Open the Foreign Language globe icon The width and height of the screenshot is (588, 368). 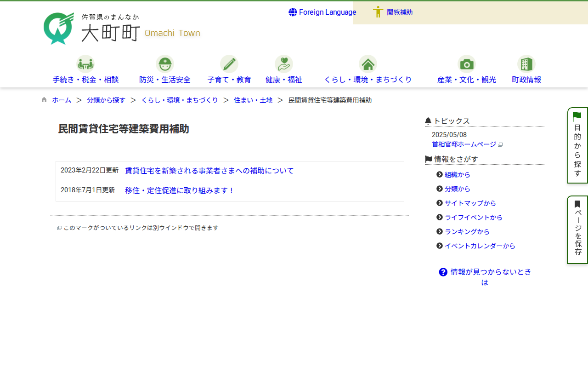point(293,12)
